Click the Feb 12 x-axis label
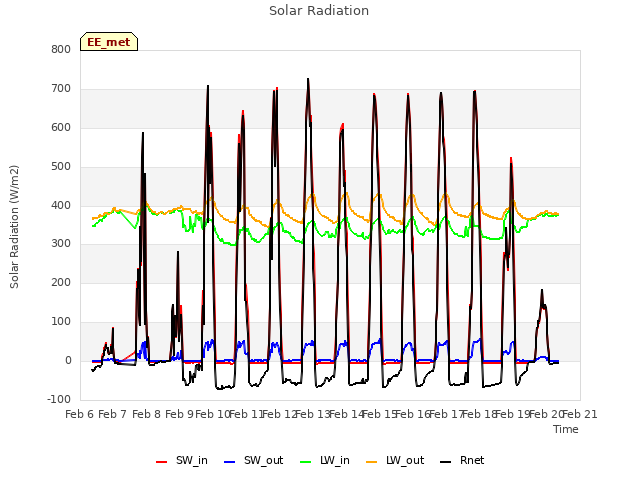The width and height of the screenshot is (640, 480). [279, 415]
